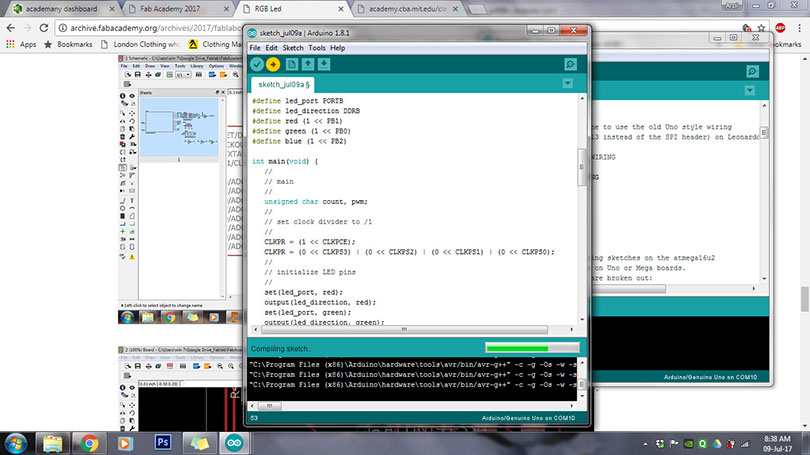Viewport: 810px width, 455px height.
Task: Click the New sketch icon
Action: [292, 64]
